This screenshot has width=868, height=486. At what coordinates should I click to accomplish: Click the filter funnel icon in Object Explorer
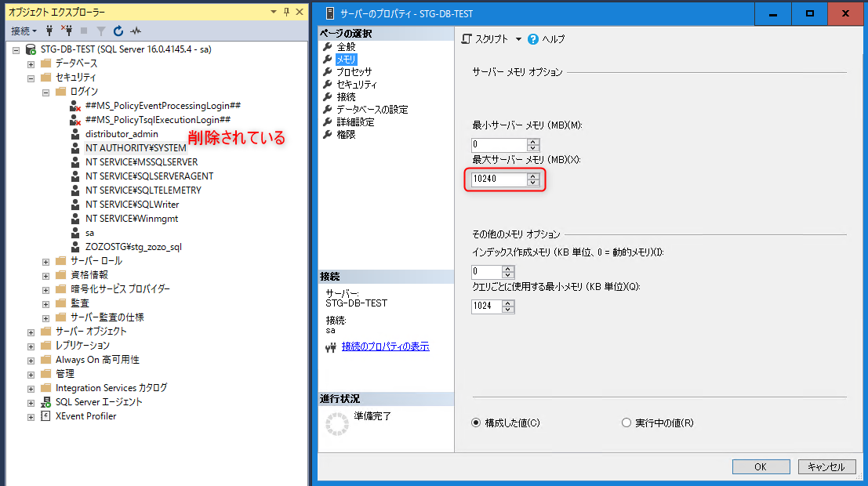point(100,31)
